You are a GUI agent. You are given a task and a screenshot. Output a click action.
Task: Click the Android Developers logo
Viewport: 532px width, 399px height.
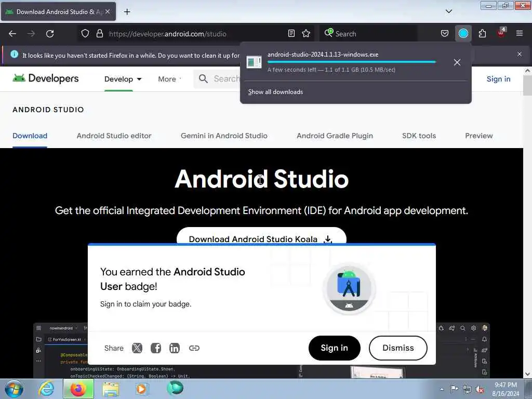[46, 79]
